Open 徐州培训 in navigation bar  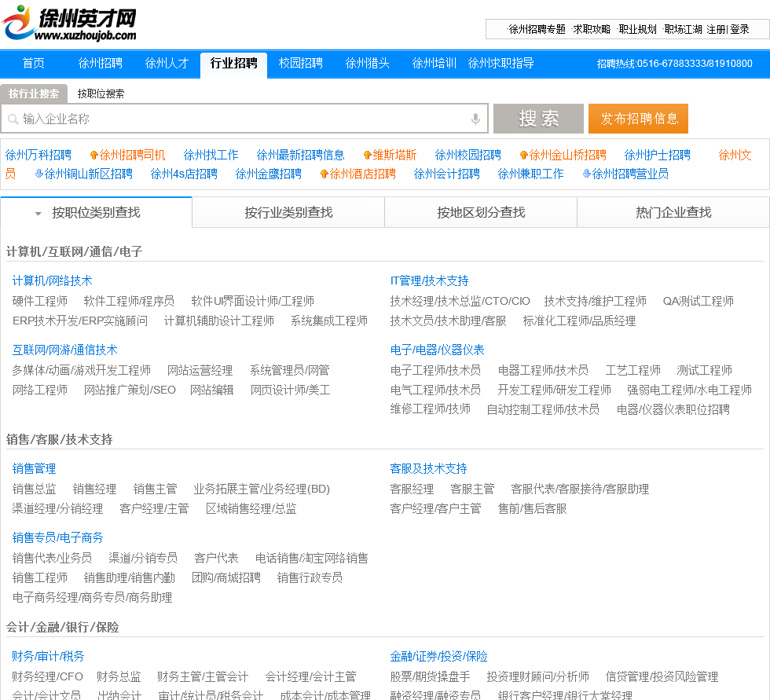[434, 64]
